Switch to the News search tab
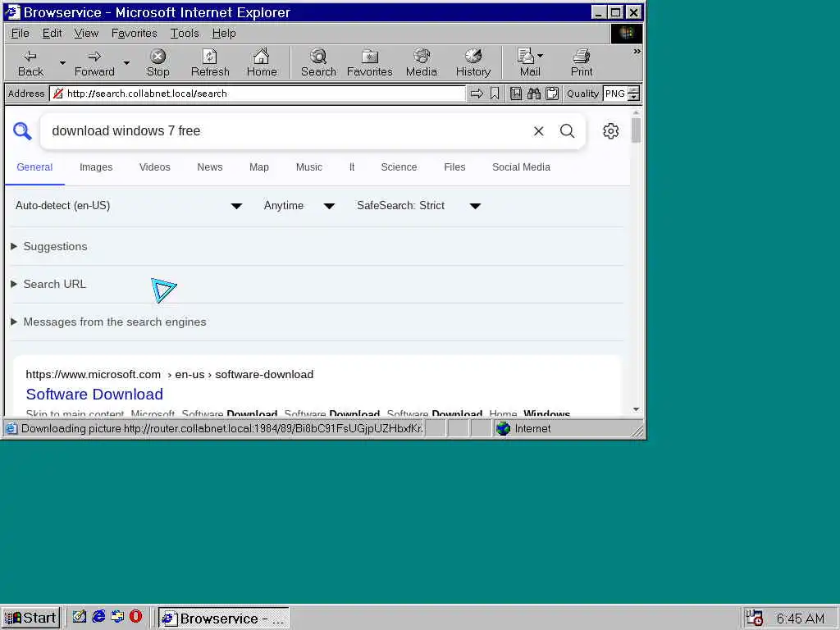The width and height of the screenshot is (840, 630). coord(209,167)
